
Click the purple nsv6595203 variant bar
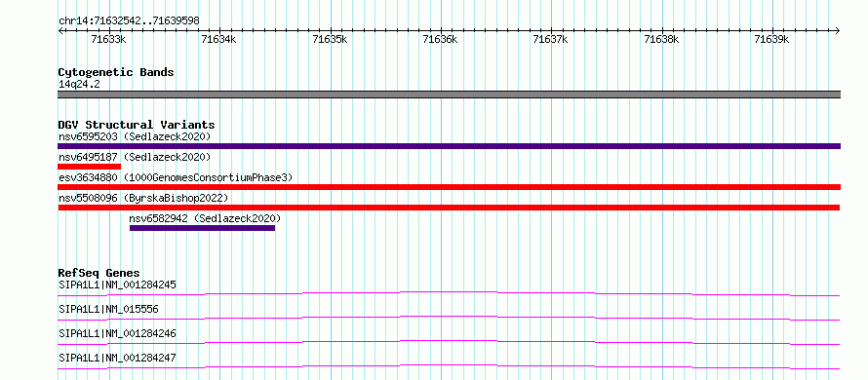[x=449, y=146]
